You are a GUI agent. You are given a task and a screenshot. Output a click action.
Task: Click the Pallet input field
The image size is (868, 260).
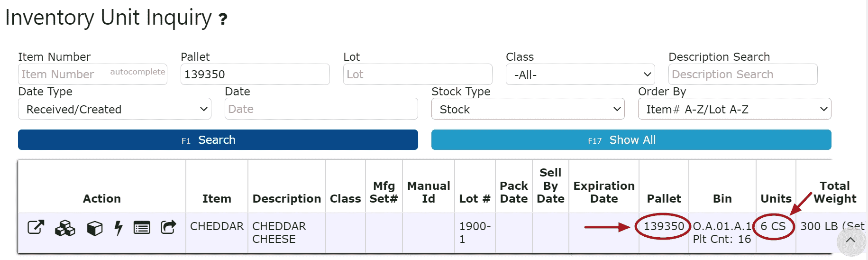pyautogui.click(x=255, y=74)
